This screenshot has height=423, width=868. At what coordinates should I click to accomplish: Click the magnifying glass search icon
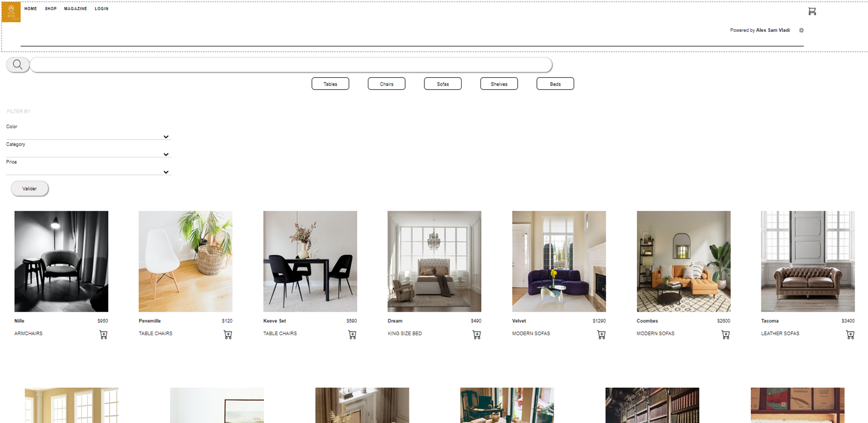tap(18, 65)
